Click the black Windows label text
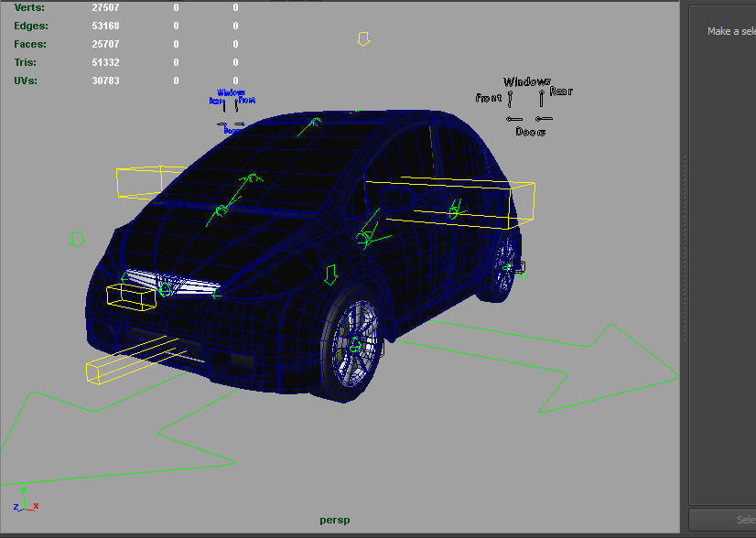The width and height of the screenshot is (756, 538). pyautogui.click(x=527, y=82)
